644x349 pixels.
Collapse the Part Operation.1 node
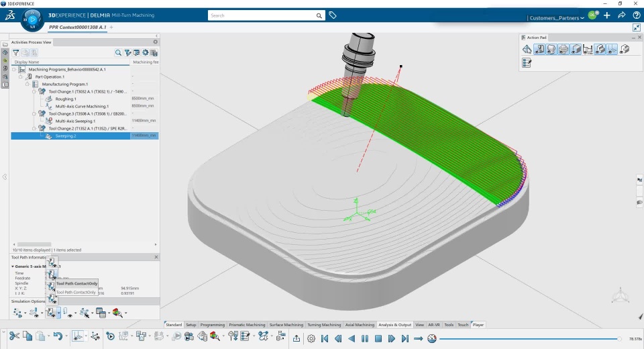coord(21,77)
